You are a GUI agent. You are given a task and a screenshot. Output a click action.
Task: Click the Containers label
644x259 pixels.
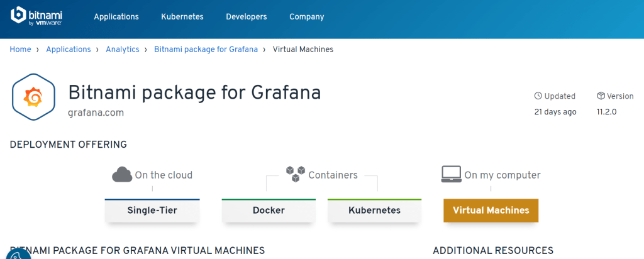pos(333,175)
